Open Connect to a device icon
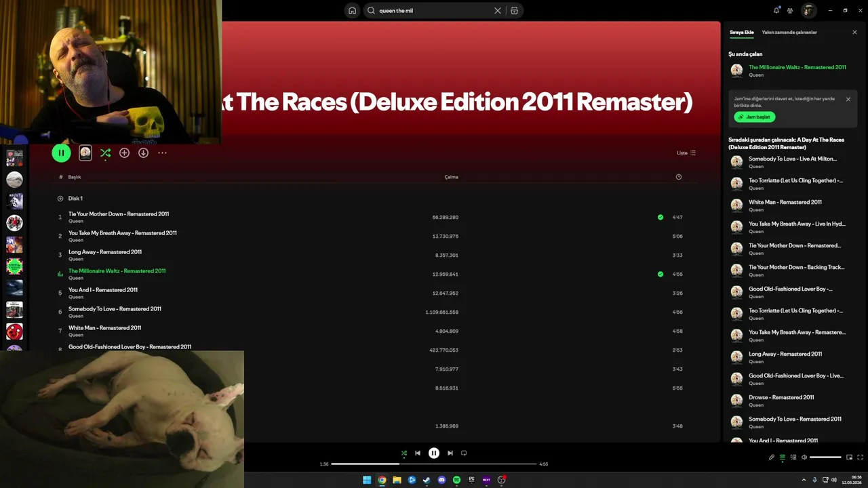This screenshot has height=488, width=868. (x=793, y=457)
